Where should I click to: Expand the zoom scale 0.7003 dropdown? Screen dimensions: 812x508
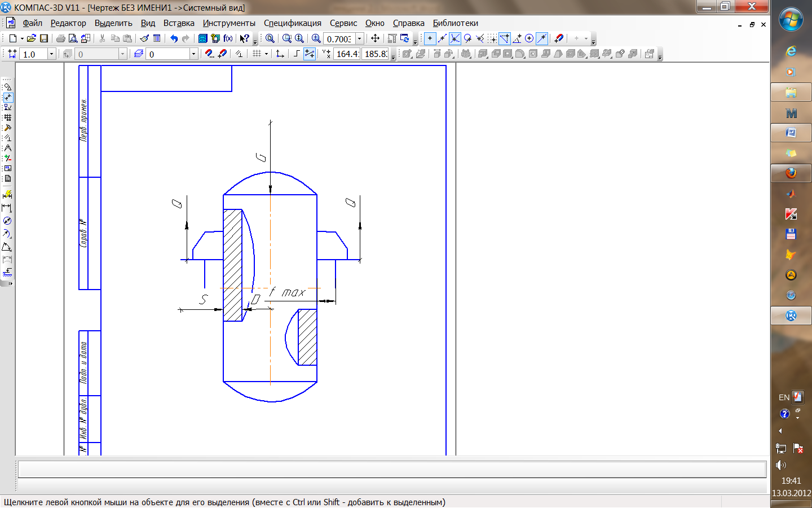(x=360, y=39)
